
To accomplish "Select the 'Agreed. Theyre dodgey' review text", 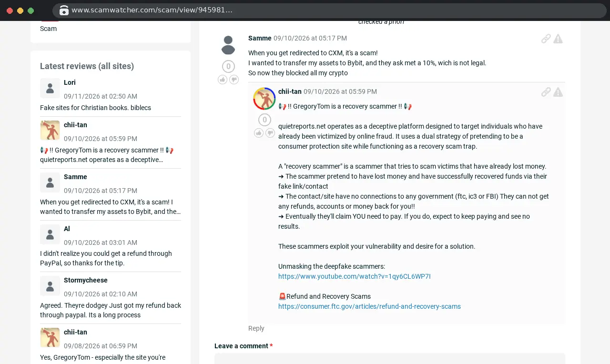I will tap(111, 310).
